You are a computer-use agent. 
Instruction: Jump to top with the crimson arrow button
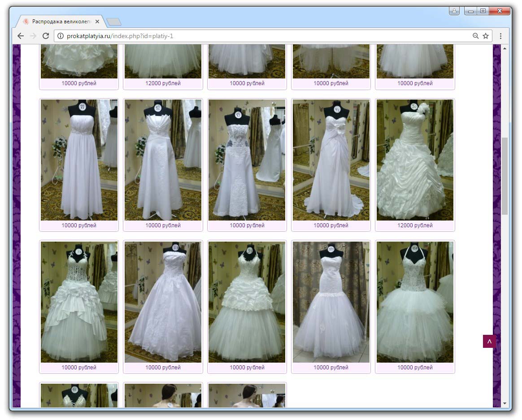(x=489, y=342)
